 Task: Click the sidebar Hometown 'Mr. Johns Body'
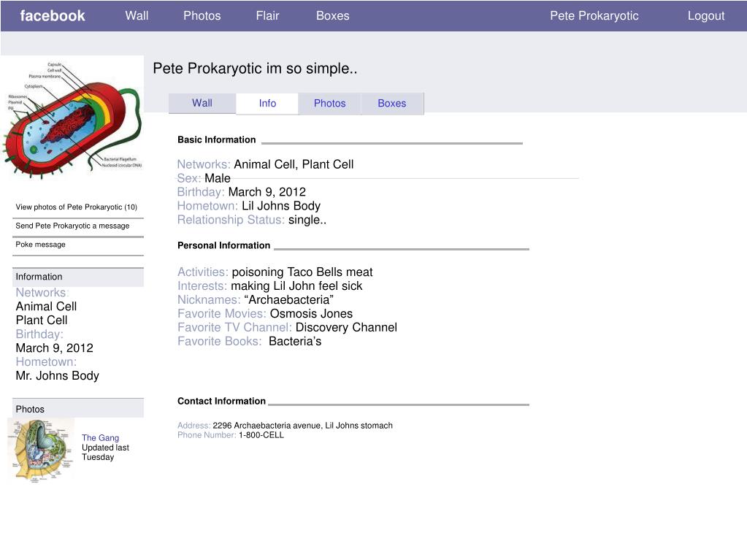[57, 375]
